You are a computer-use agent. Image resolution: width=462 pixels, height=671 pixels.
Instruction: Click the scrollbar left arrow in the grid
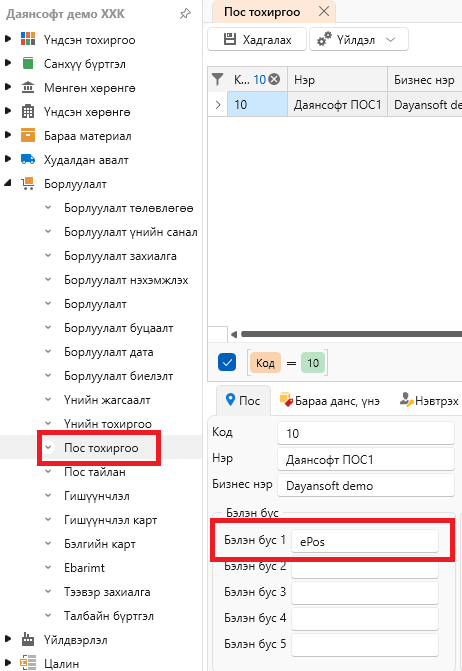click(x=234, y=334)
